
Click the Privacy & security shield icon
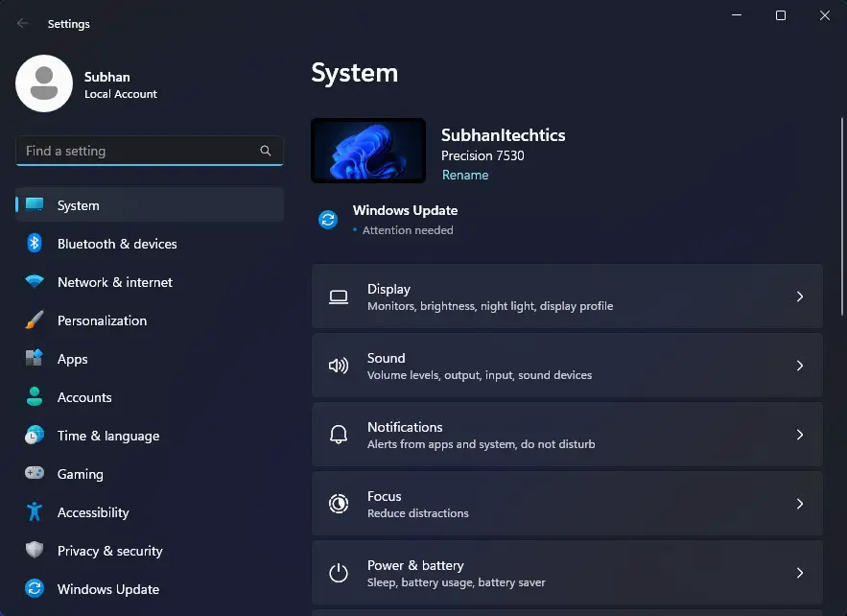[35, 550]
